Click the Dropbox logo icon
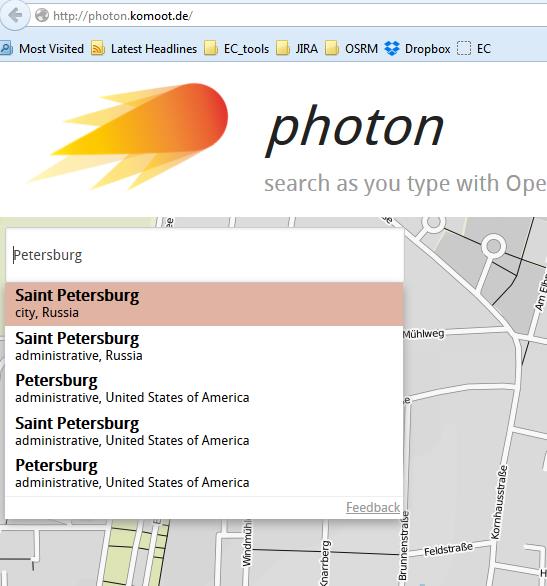Viewport: 547px width, 586px height. pos(392,49)
